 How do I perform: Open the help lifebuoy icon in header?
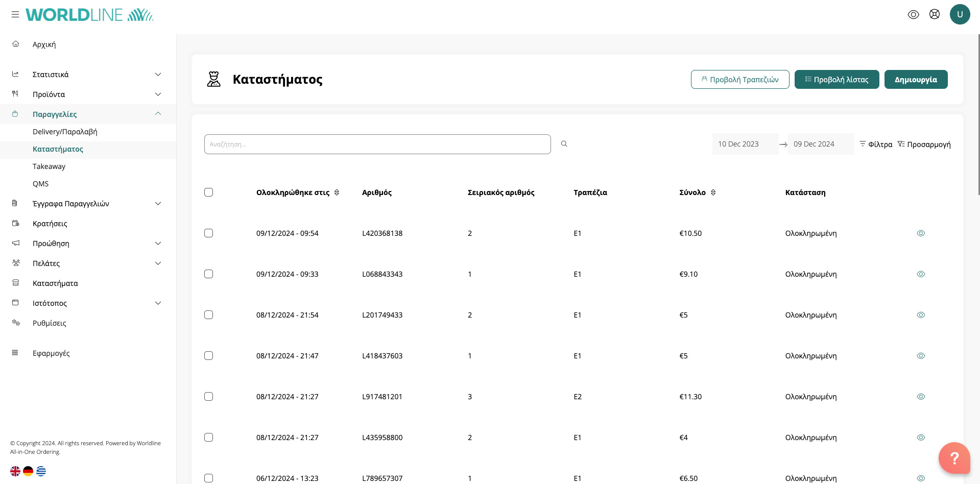pyautogui.click(x=934, y=14)
